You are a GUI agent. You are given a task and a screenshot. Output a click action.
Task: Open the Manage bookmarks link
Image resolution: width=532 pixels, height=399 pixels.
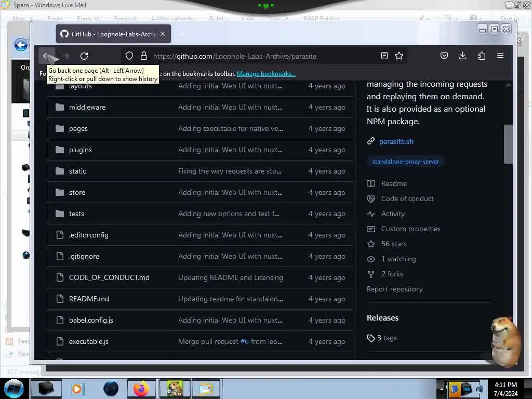pos(267,74)
